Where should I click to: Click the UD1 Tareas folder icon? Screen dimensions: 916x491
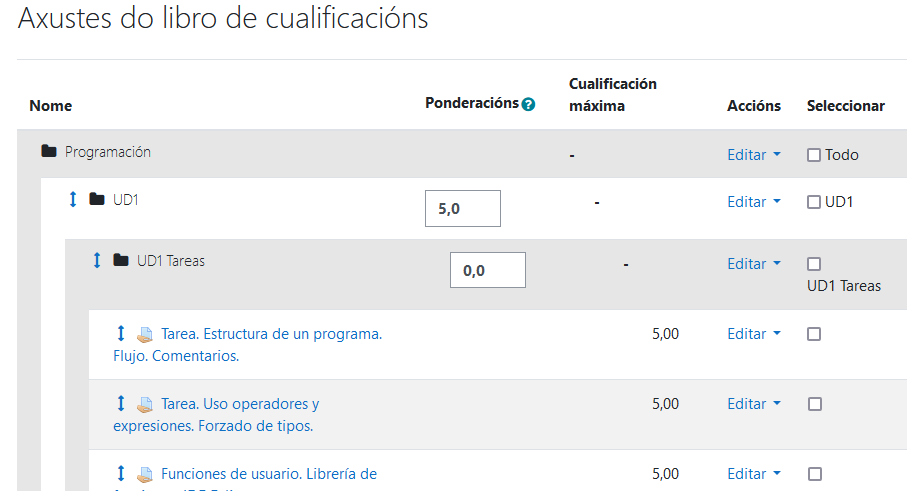(x=121, y=260)
